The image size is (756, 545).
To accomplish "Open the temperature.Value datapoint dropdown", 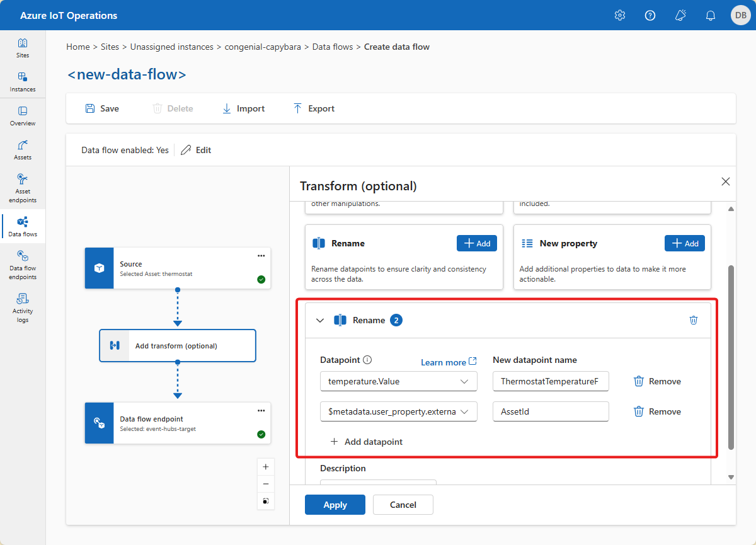I will [x=399, y=381].
